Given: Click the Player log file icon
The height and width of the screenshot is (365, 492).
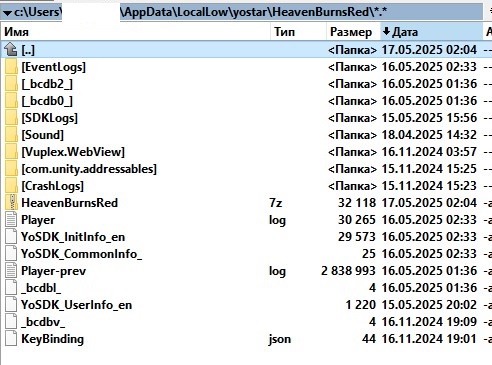Looking at the screenshot, I should tap(11, 220).
